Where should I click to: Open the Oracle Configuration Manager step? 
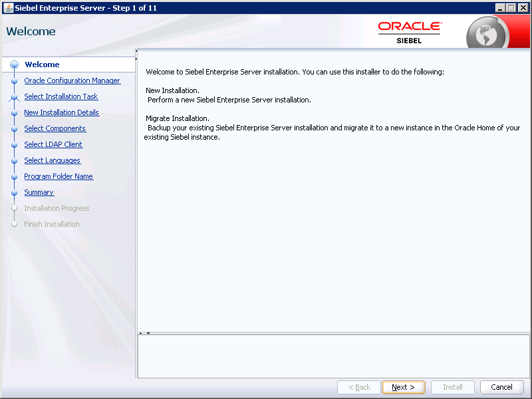[72, 80]
